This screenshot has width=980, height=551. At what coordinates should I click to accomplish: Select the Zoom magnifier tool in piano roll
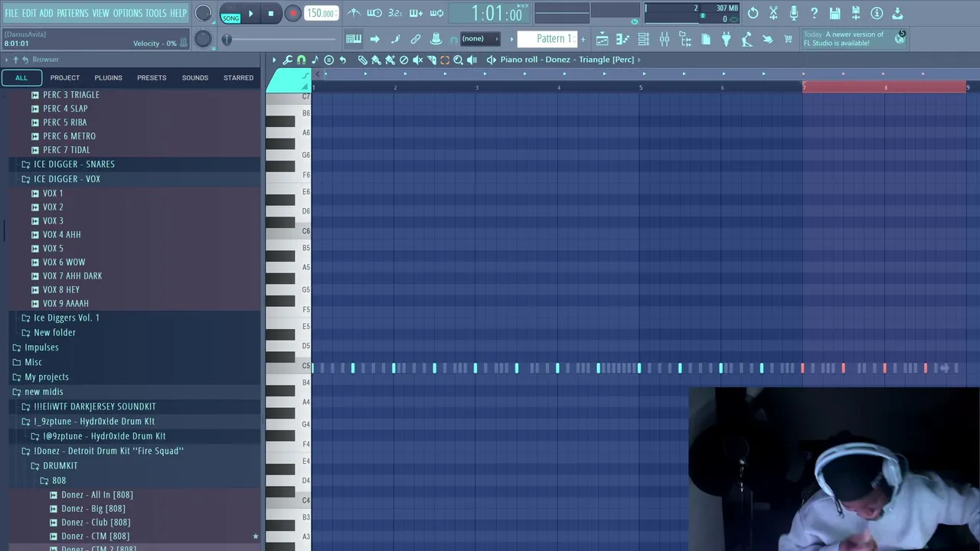(x=458, y=60)
